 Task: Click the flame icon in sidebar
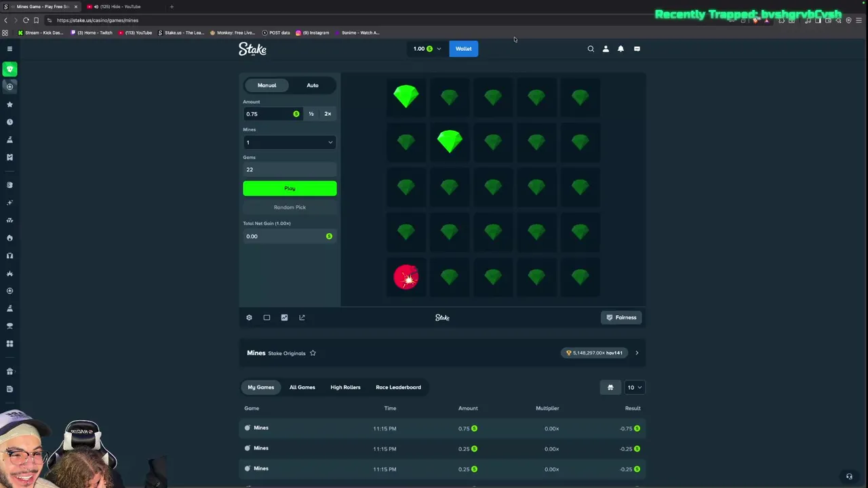point(9,238)
